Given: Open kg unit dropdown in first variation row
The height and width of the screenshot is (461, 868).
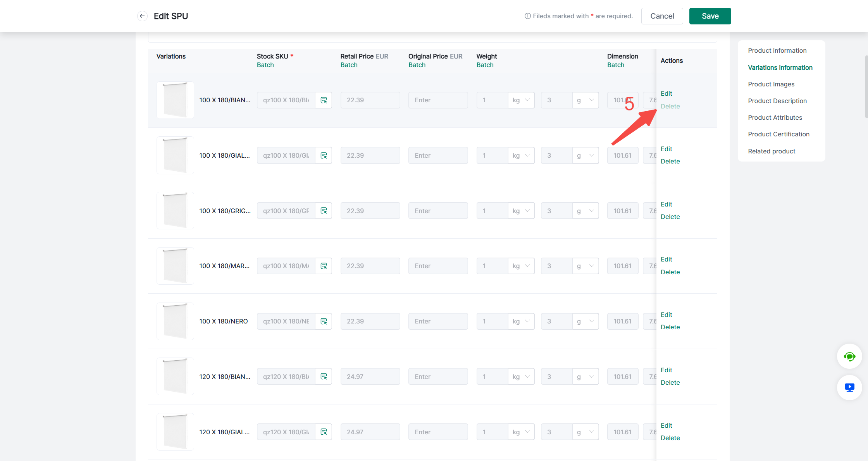Looking at the screenshot, I should [x=521, y=100].
